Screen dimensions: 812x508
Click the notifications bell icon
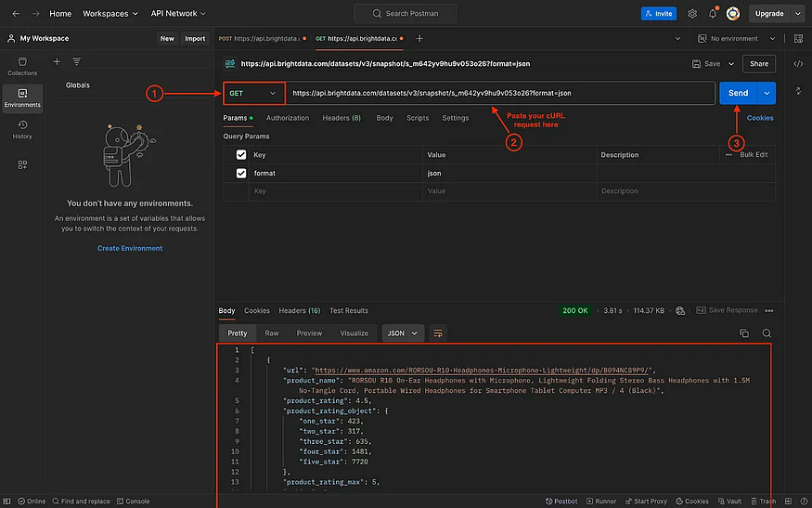pos(713,14)
